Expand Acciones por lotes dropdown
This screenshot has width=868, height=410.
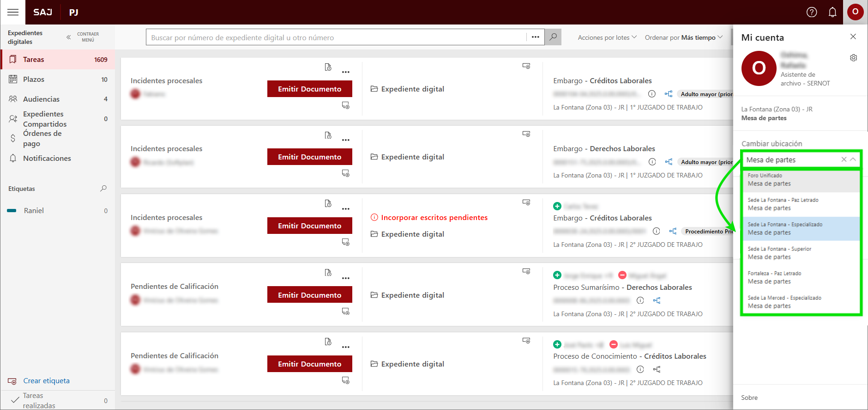[607, 37]
